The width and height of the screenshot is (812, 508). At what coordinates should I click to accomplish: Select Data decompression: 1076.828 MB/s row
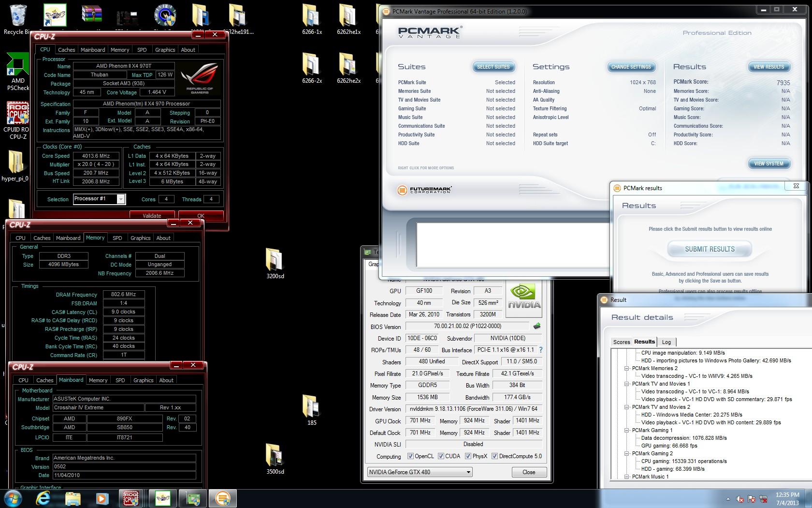[684, 438]
